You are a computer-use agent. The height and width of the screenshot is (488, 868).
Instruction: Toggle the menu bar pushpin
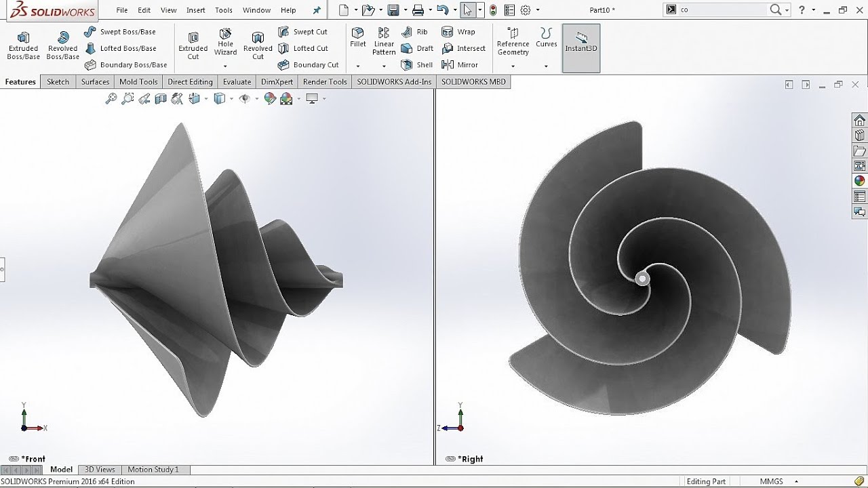[317, 10]
